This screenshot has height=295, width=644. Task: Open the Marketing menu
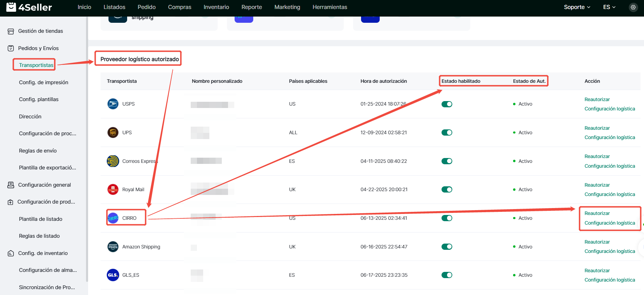click(287, 7)
